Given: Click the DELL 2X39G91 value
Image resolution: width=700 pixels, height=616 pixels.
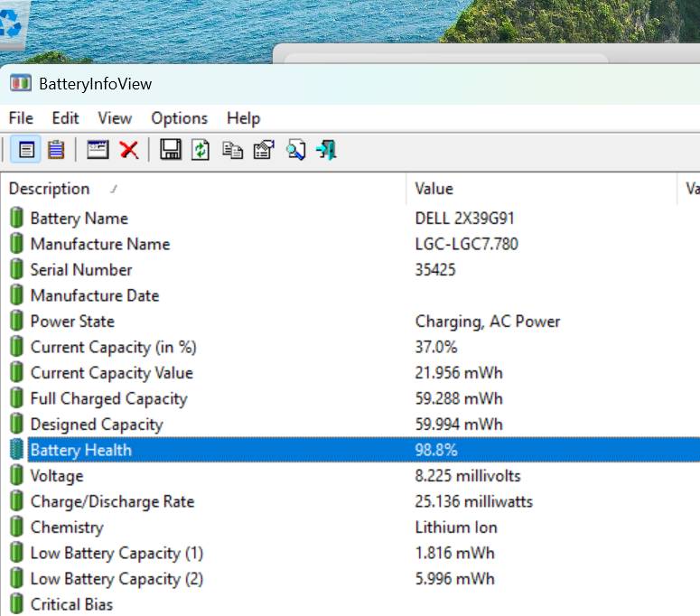Looking at the screenshot, I should click(x=465, y=219).
